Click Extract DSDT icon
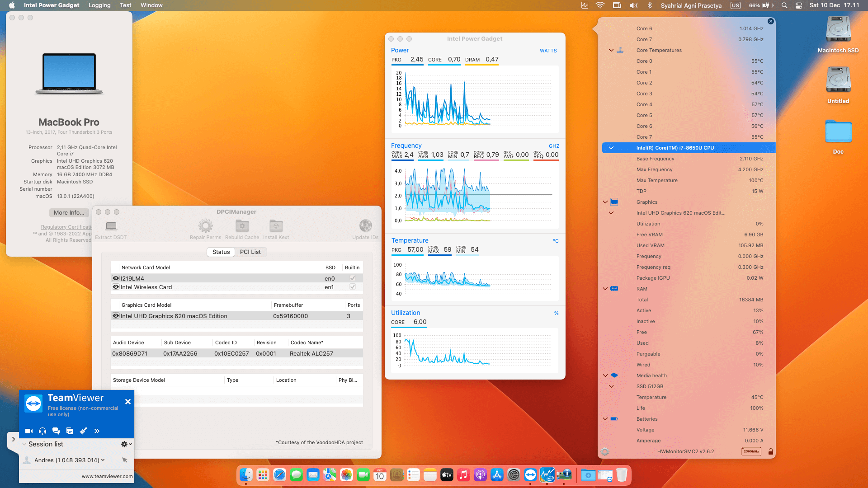Image resolution: width=868 pixels, height=488 pixels. (x=111, y=226)
